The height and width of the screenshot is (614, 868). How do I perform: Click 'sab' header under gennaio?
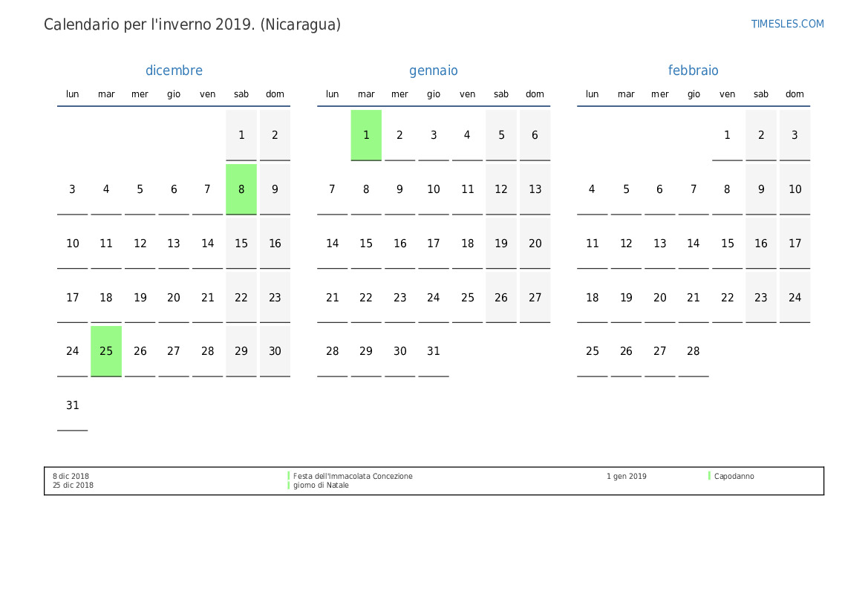[501, 94]
